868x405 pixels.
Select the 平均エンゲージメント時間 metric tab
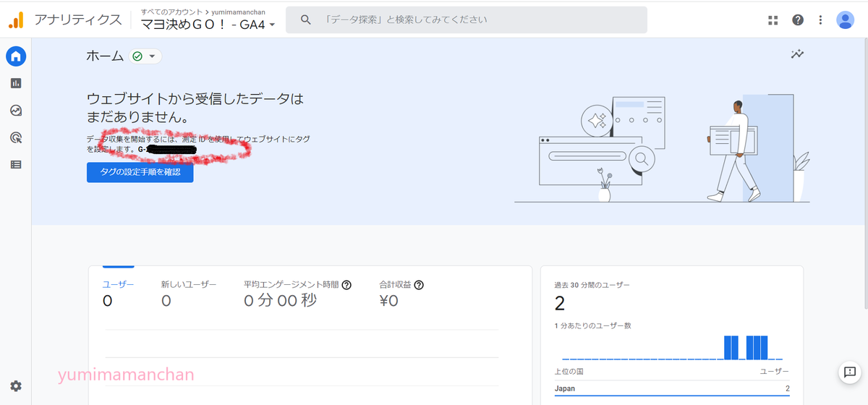coord(297,294)
